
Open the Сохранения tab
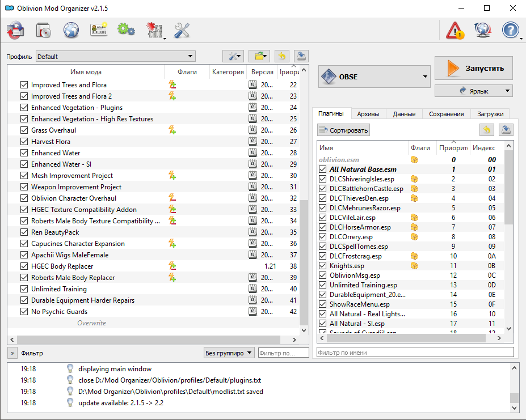coord(446,114)
